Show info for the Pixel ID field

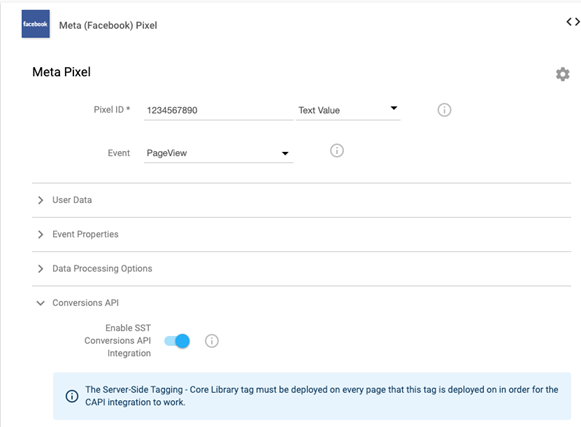pyautogui.click(x=444, y=110)
